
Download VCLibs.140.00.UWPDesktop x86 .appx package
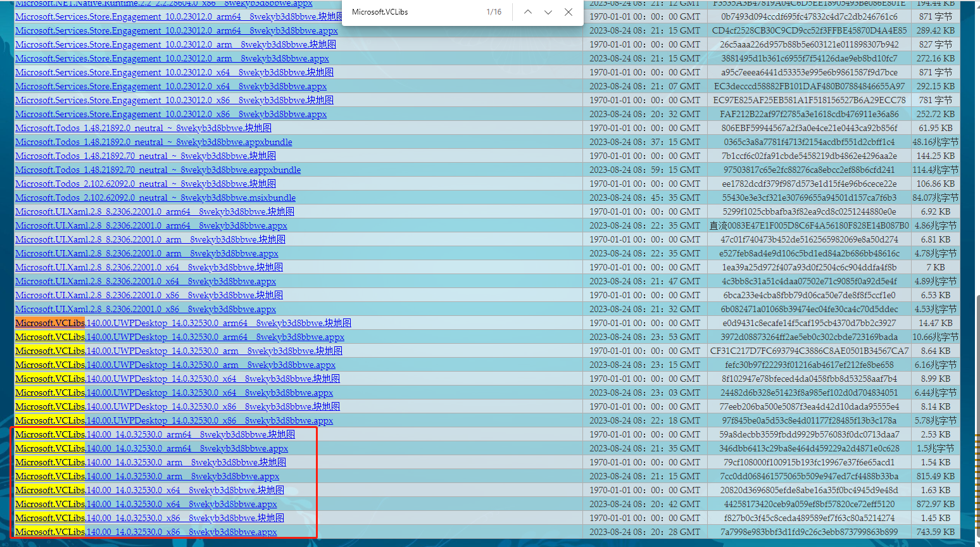[x=174, y=421]
